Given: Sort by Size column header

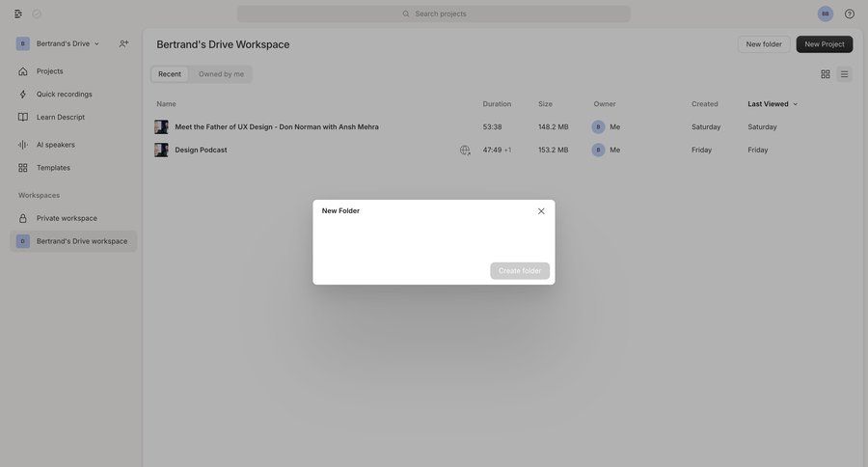Looking at the screenshot, I should click(x=545, y=104).
